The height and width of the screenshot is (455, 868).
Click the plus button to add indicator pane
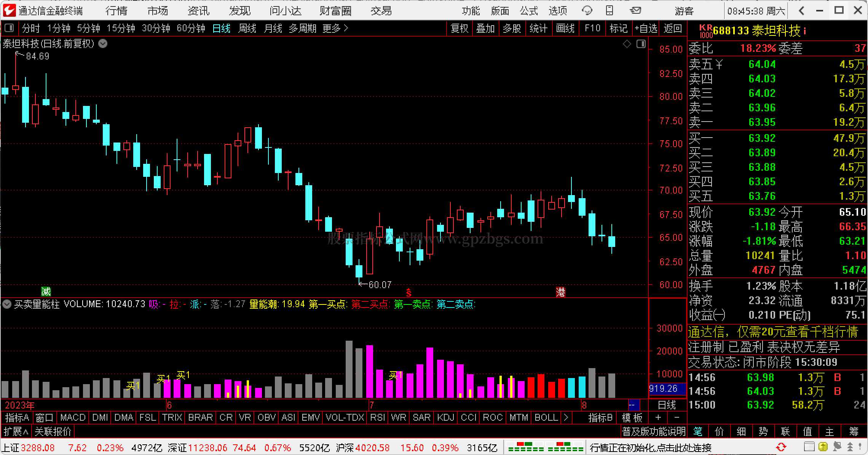[x=658, y=417]
